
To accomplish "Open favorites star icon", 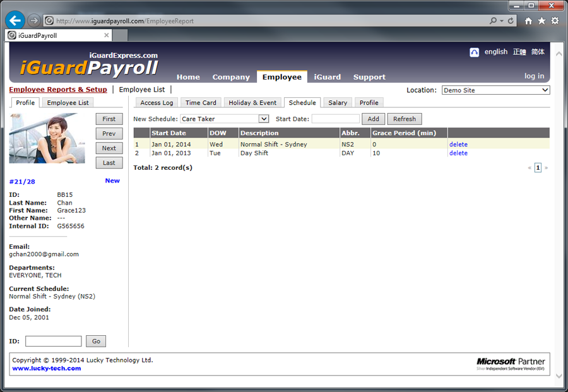I will pos(541,21).
